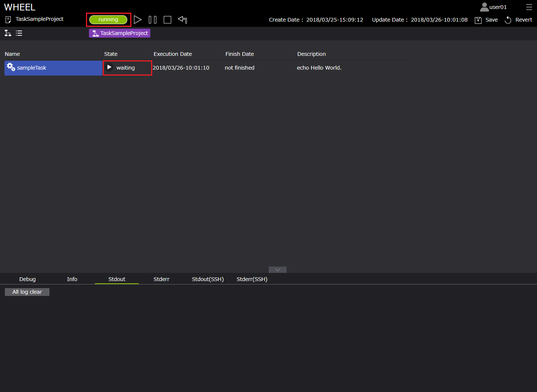Viewport: 537px width, 392px height.
Task: Revert the project changes
Action: (518, 20)
